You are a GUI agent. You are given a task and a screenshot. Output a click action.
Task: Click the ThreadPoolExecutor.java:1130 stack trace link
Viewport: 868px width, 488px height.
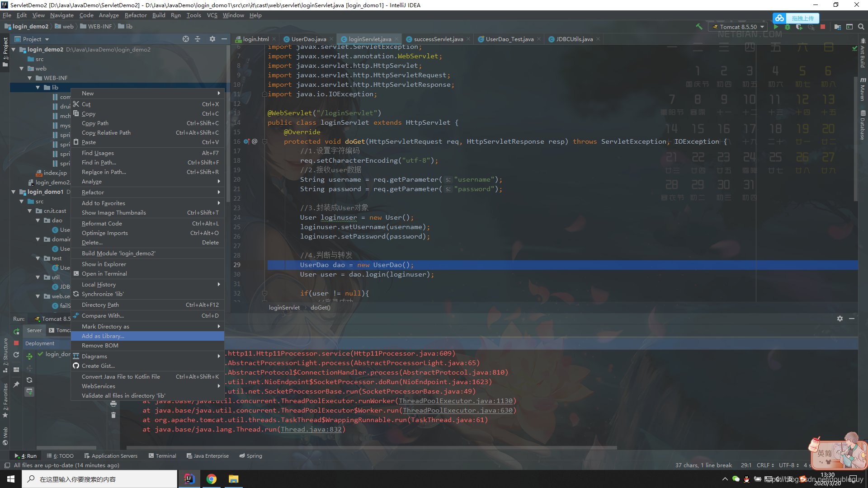[455, 401]
